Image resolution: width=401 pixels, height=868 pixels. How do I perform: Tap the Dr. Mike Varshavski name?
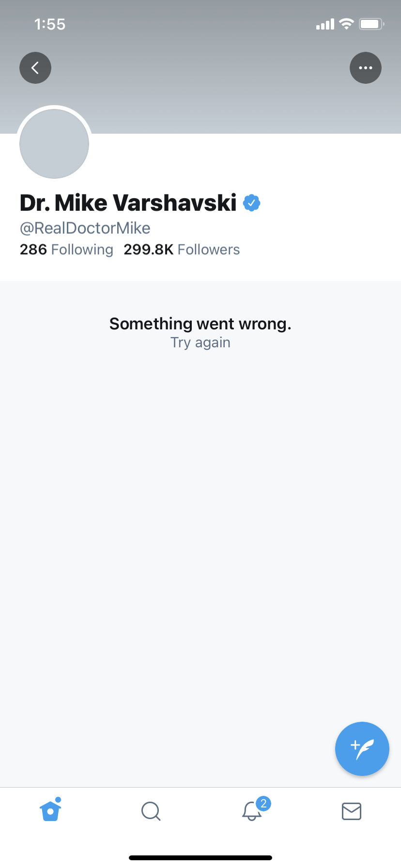128,202
